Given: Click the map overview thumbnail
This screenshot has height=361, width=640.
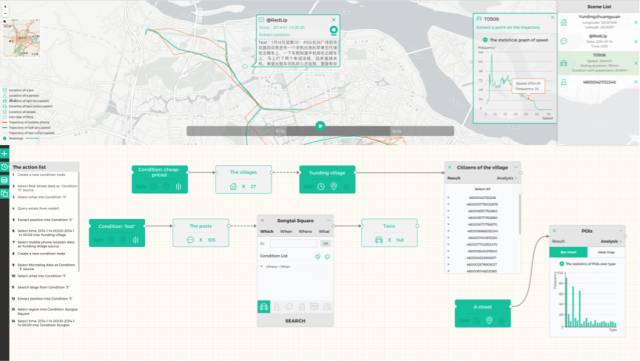Looking at the screenshot, I should pos(21,38).
